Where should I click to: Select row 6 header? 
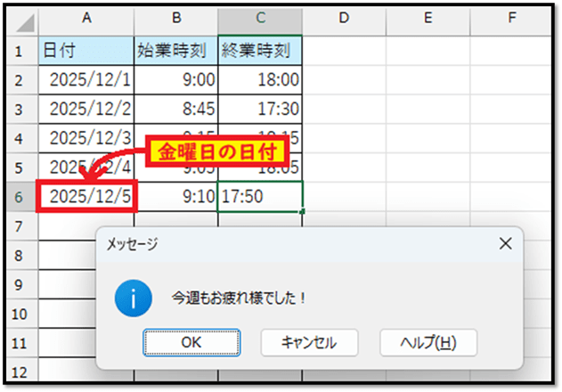[x=20, y=196]
